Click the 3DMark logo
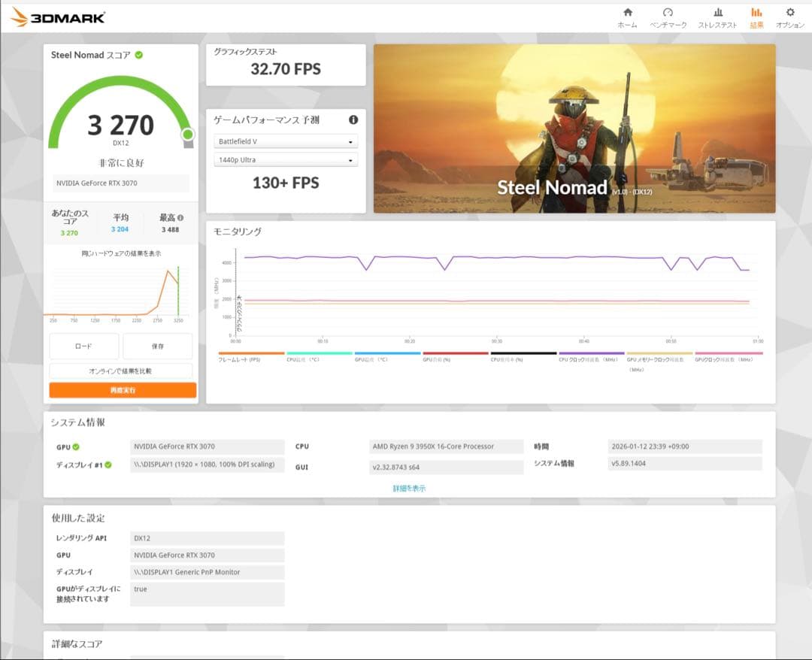812x660 pixels. (x=58, y=17)
